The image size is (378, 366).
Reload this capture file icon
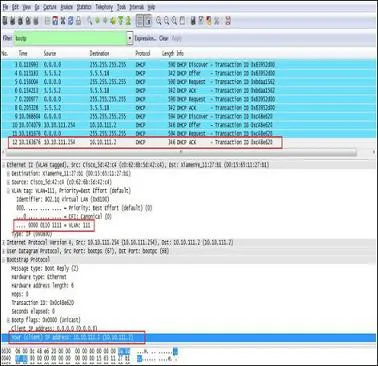point(70,21)
